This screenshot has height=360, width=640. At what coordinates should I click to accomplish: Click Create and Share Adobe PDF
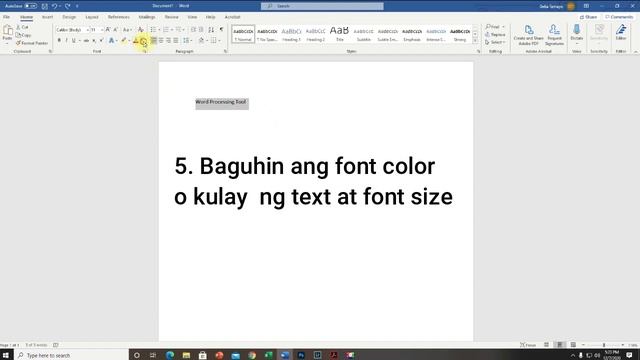pos(529,35)
